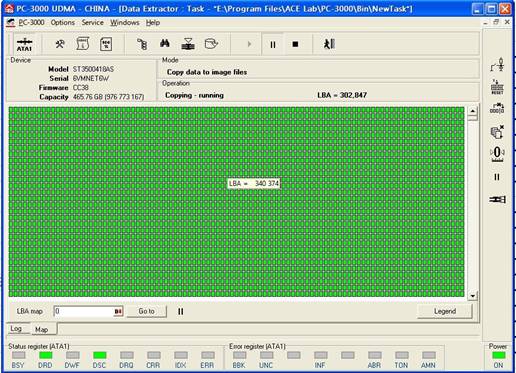Screen dimensions: 516x373
Task: Click the BSY status indicator
Action: click(x=18, y=355)
